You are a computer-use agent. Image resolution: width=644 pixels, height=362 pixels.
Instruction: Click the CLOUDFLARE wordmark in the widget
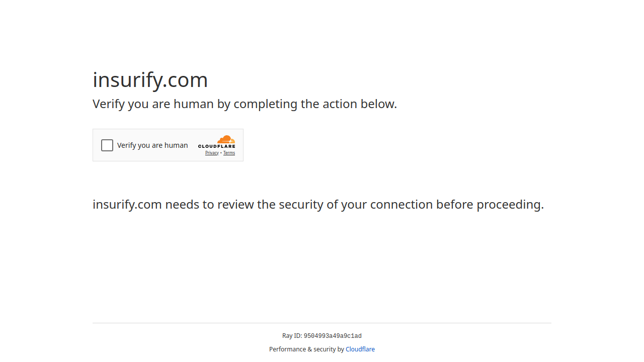click(216, 146)
